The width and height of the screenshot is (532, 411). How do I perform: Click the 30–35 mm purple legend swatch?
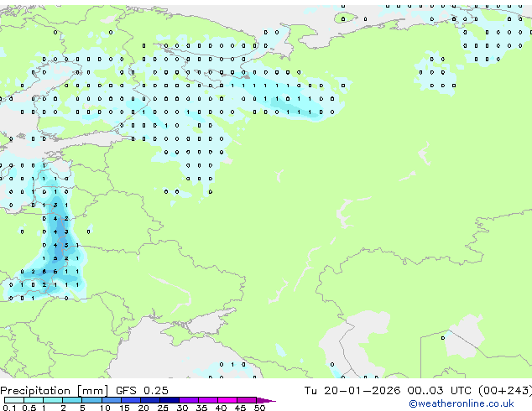click(189, 400)
